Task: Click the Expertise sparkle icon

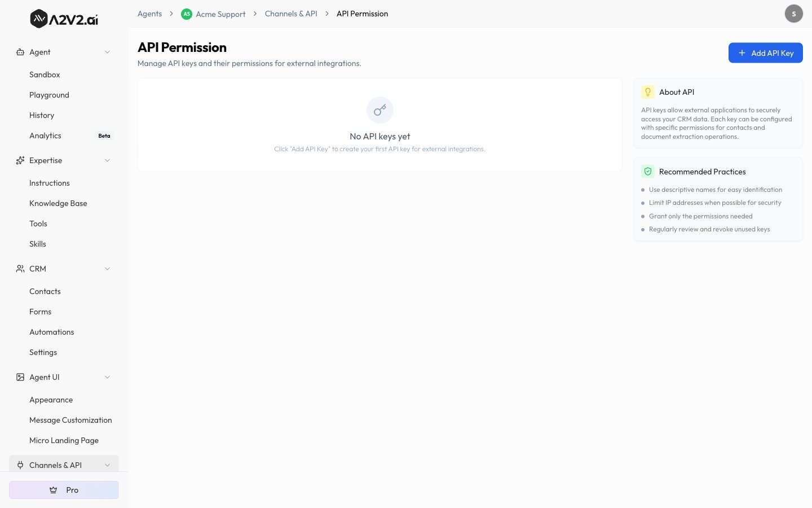Action: point(20,160)
